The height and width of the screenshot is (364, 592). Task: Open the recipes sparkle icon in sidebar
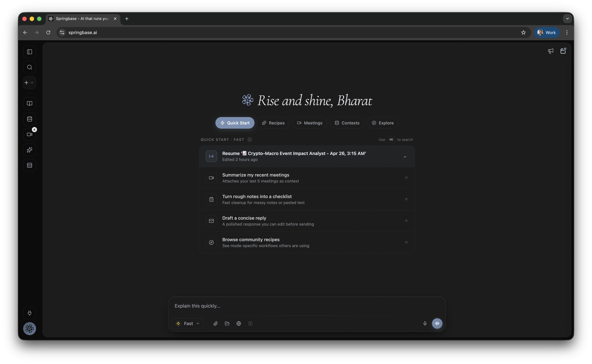[30, 150]
